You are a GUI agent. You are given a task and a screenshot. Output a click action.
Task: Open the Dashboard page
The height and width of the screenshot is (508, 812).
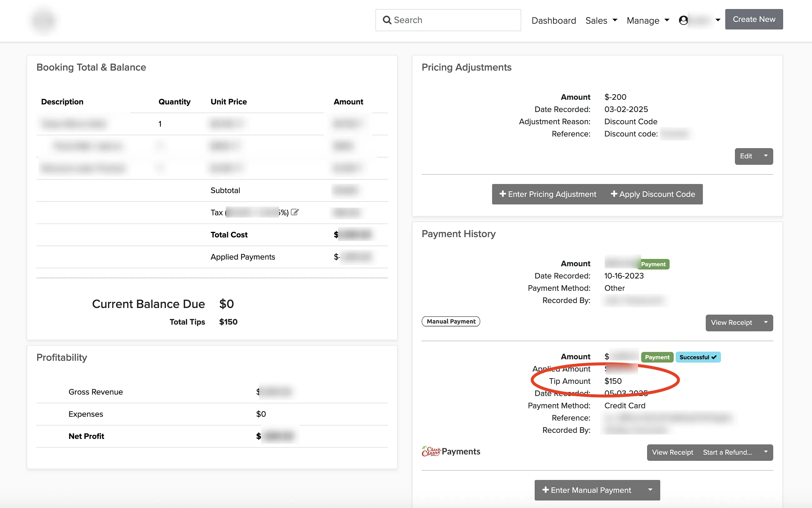tap(553, 21)
